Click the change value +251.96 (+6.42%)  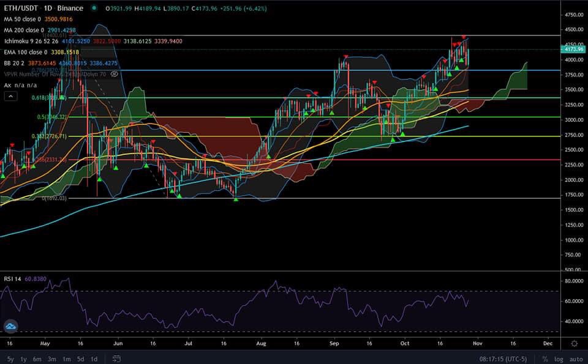tap(243, 8)
